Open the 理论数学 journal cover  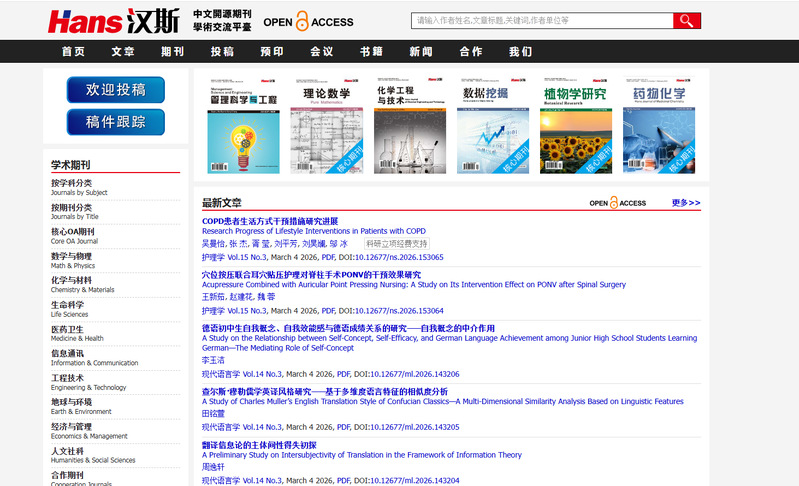coord(327,125)
